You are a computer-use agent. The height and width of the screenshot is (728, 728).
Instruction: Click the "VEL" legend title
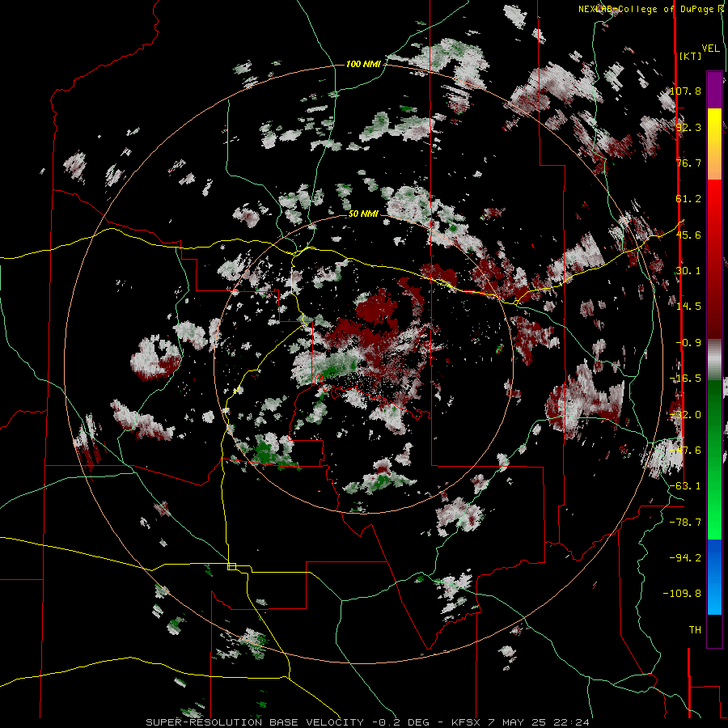pos(710,48)
